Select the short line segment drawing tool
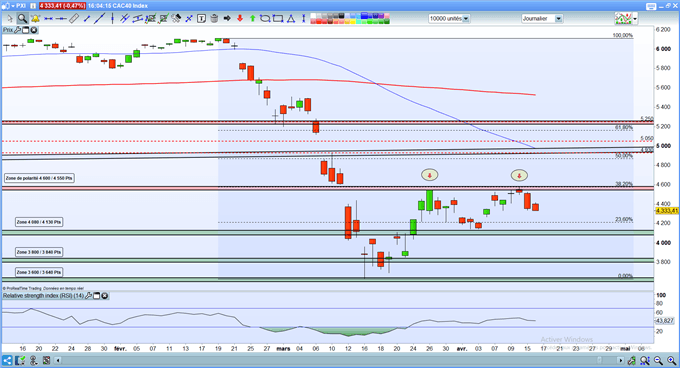The width and height of the screenshot is (680, 368). 87,18
